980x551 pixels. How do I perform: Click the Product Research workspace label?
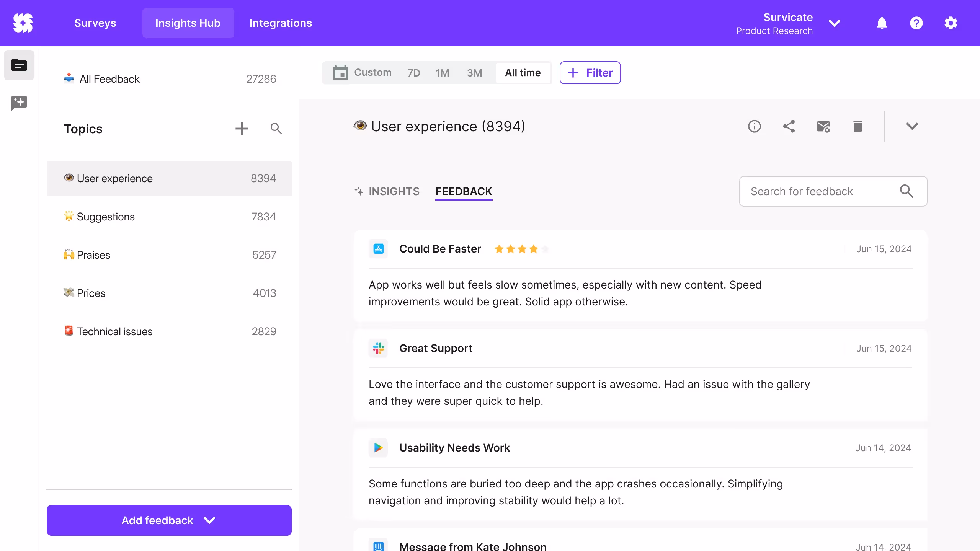[774, 31]
